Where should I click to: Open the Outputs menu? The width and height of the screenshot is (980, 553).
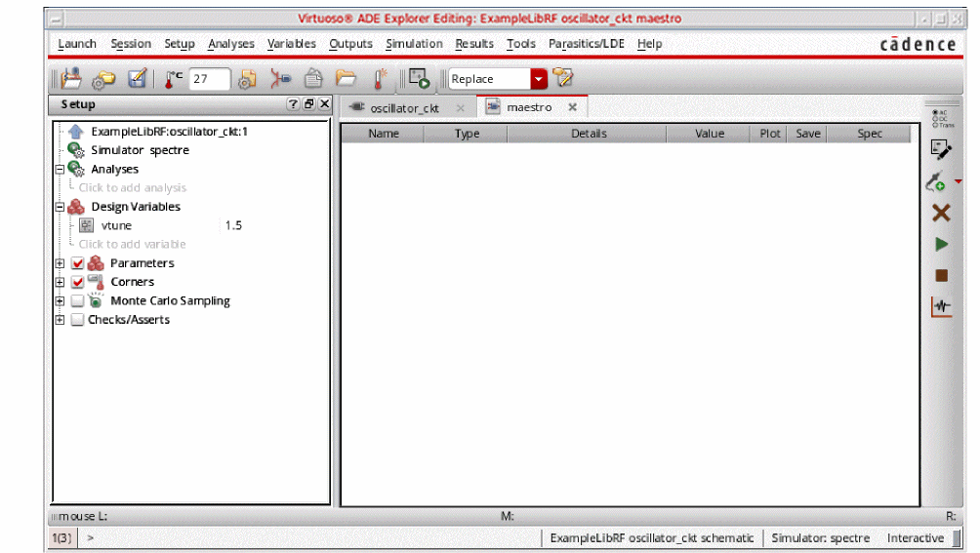pos(350,44)
